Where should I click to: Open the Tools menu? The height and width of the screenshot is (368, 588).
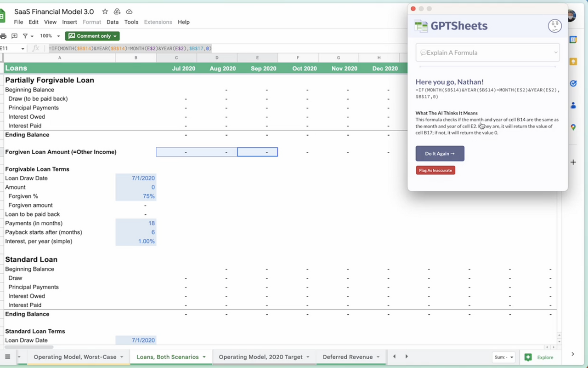click(x=131, y=22)
